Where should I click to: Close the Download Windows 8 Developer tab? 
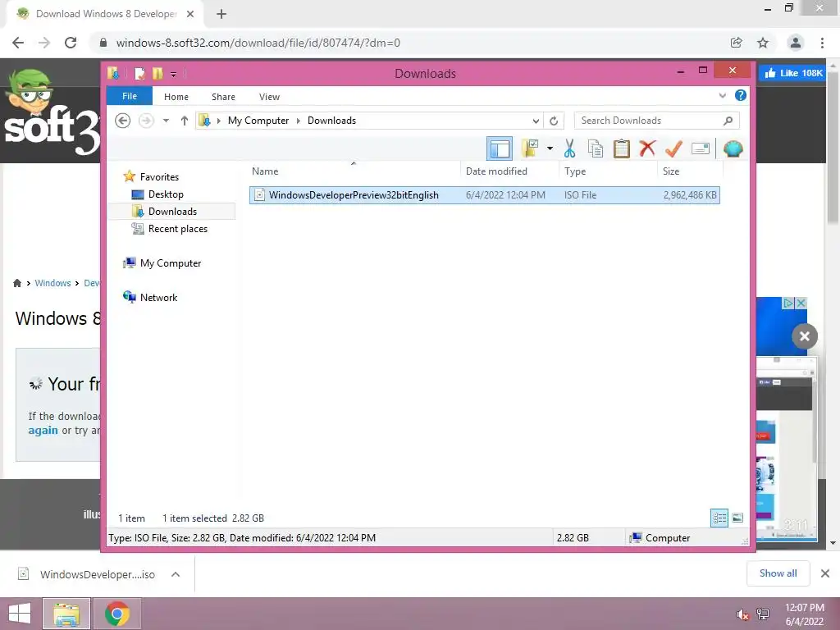[x=190, y=15]
